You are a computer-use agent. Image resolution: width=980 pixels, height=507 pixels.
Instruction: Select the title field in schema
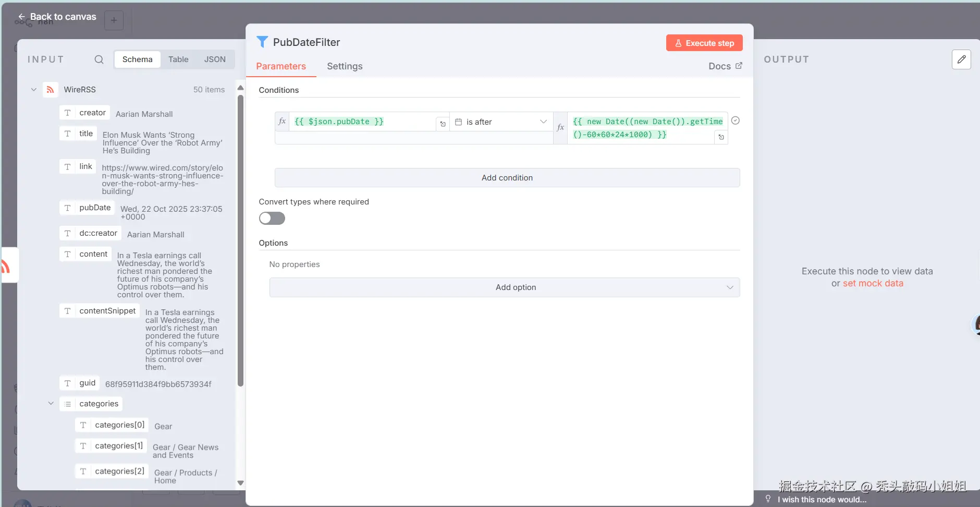[x=78, y=134]
